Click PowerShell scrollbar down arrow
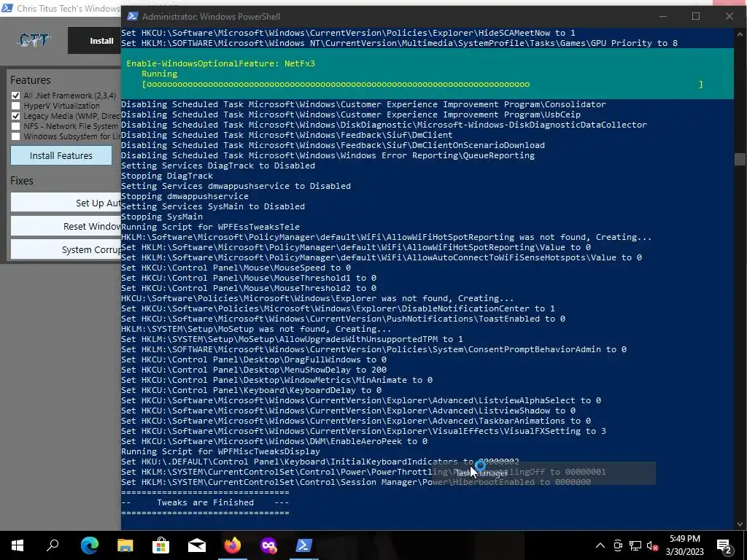747x560 pixels. [x=740, y=524]
